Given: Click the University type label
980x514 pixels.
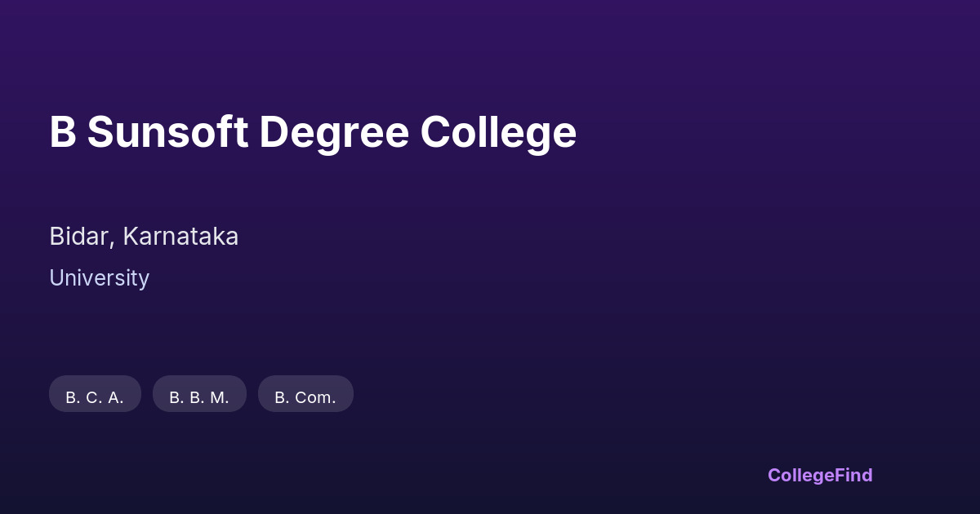Looking at the screenshot, I should [x=99, y=278].
